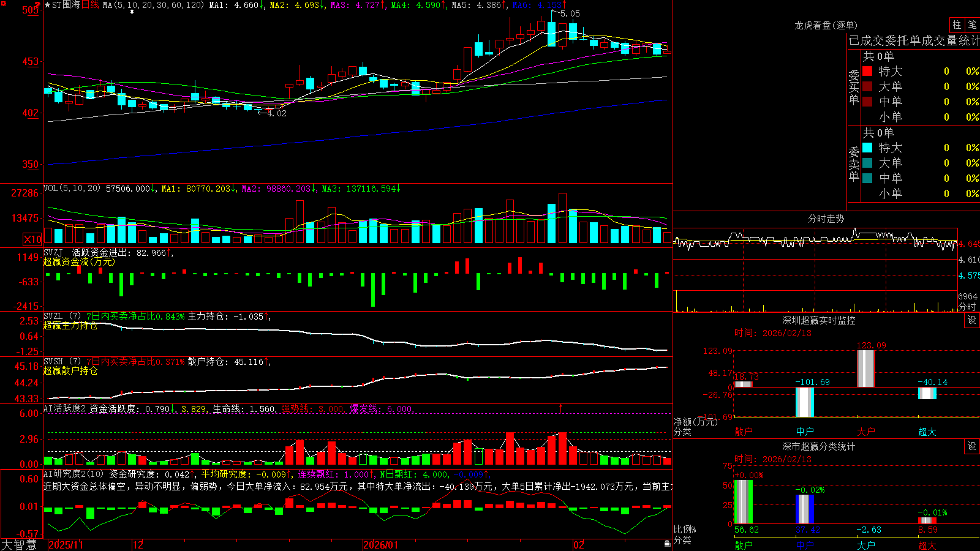Click the 5.05 high price annotation
The width and height of the screenshot is (980, 551).
tap(570, 13)
